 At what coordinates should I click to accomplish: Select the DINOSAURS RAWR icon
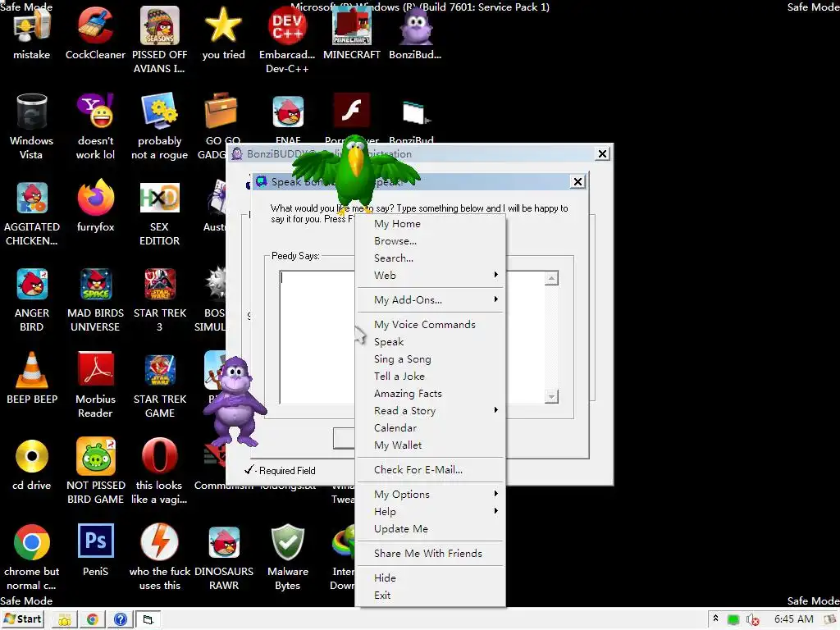pos(224,557)
